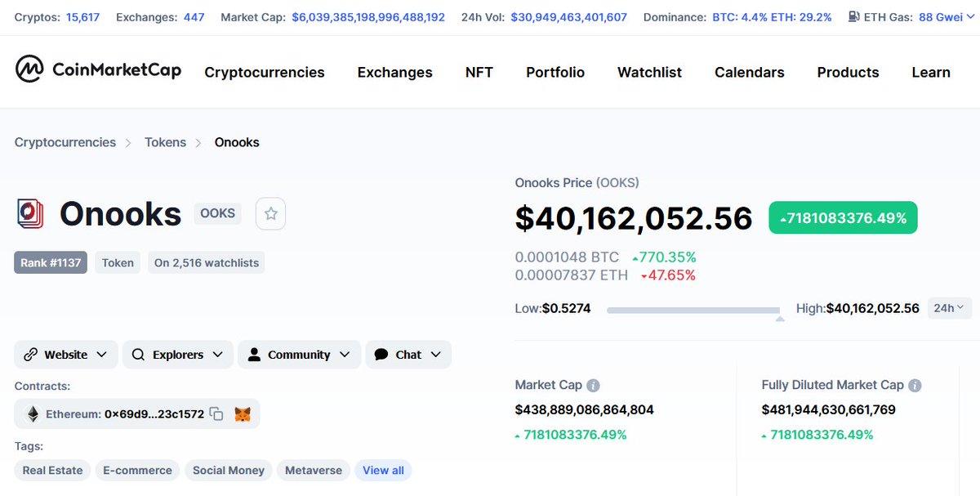Open the Cryptocurrencies menu
This screenshot has height=496, width=980.
click(x=265, y=72)
